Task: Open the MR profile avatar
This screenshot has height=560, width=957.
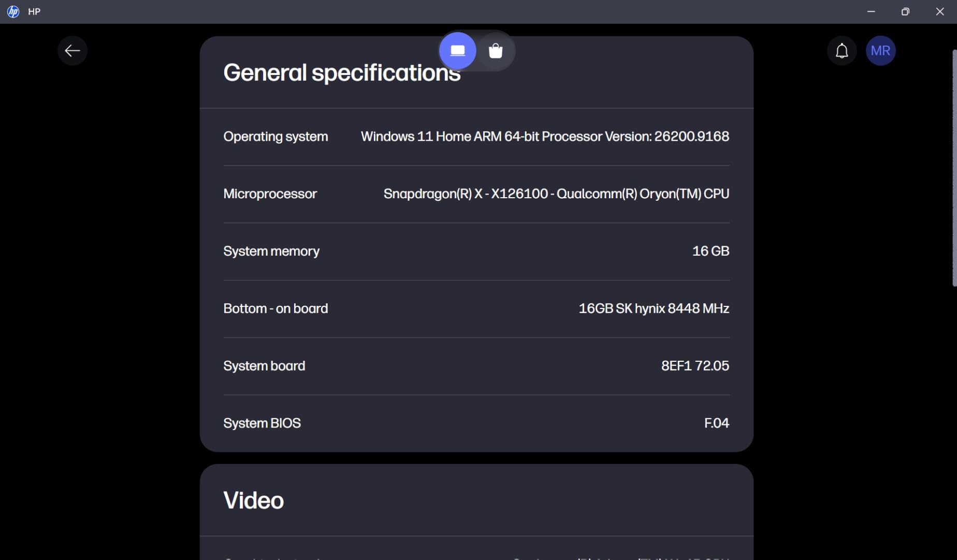Action: click(881, 51)
